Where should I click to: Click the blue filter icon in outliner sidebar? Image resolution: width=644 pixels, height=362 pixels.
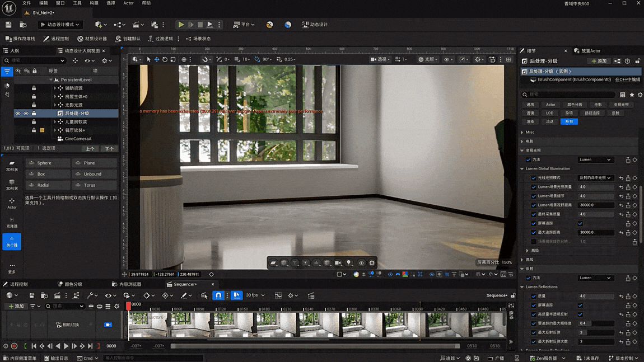click(7, 72)
